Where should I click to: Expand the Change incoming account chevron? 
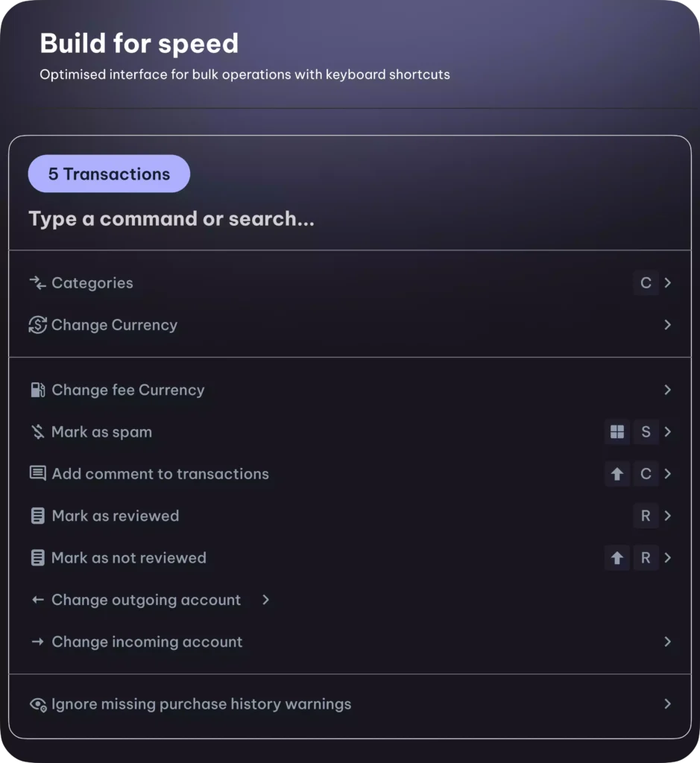point(668,642)
